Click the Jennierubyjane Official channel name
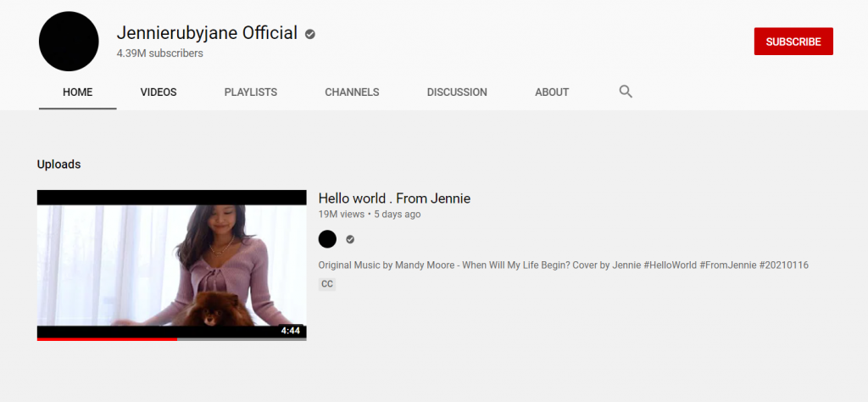Screen dimensions: 868x402 (x=207, y=33)
